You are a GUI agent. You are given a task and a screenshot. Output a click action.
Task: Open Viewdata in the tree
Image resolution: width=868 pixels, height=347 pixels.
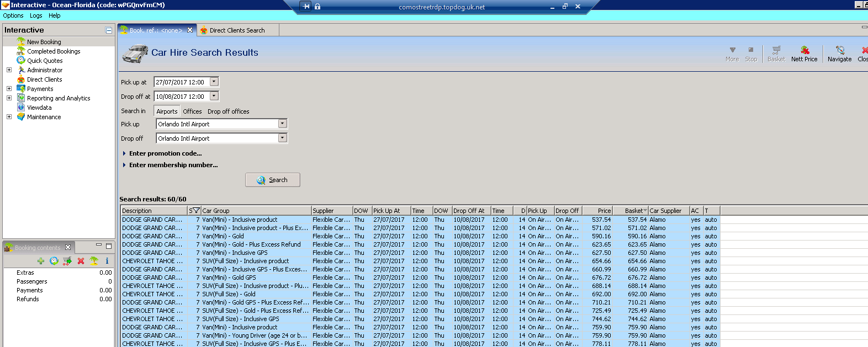(39, 108)
